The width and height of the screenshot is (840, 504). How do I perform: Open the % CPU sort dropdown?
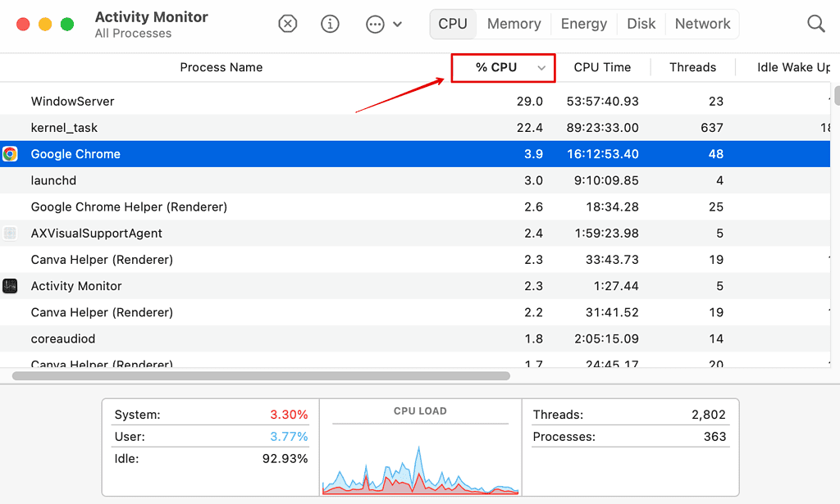click(x=542, y=67)
